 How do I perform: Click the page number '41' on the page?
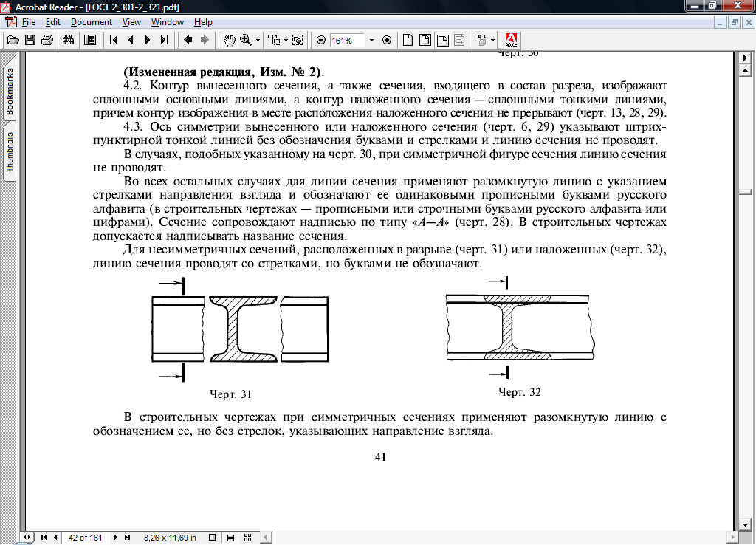tap(380, 456)
